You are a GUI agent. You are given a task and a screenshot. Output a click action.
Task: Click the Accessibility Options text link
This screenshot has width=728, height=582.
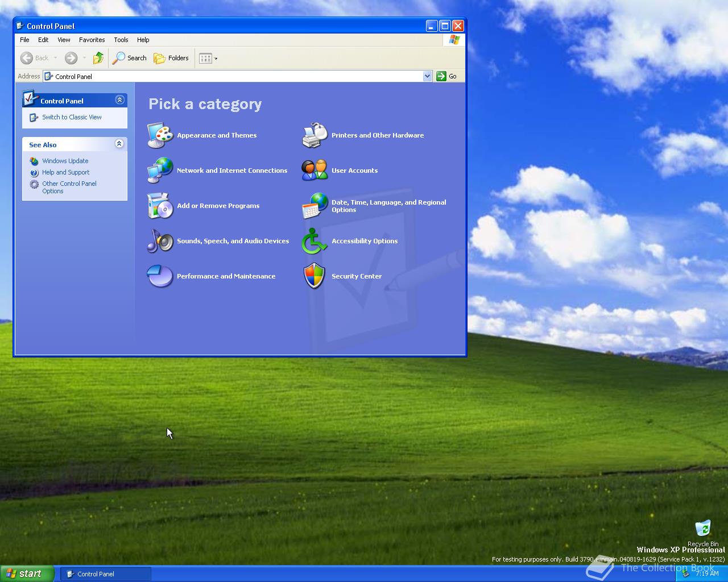(x=365, y=241)
